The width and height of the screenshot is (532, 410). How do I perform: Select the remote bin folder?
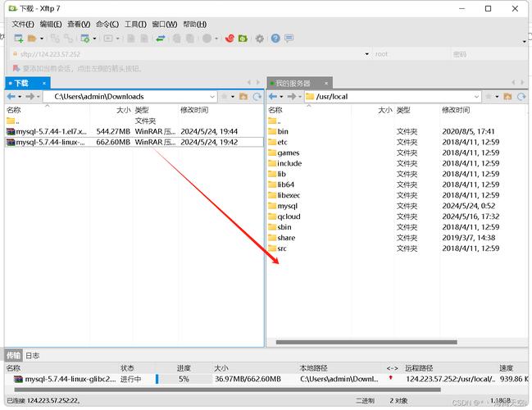283,131
